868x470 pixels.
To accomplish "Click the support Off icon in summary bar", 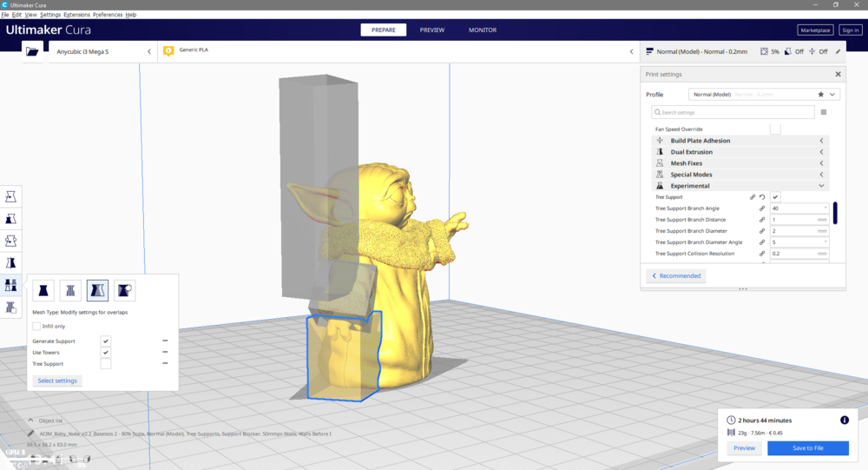I will click(x=788, y=51).
